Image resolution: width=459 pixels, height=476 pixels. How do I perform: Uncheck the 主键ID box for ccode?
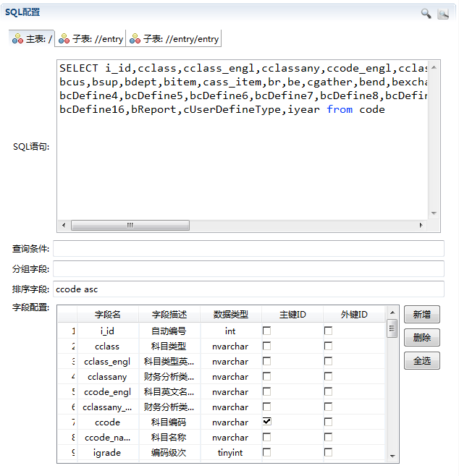[x=266, y=422]
